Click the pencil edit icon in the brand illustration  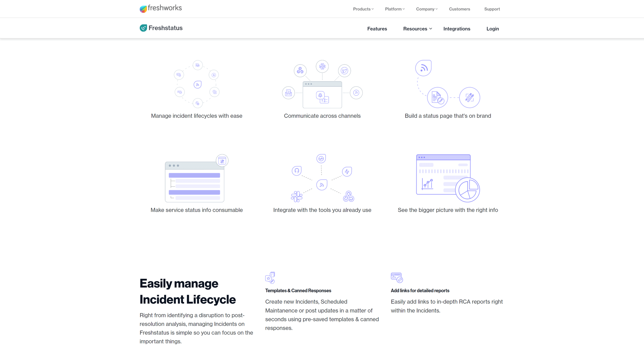point(469,98)
